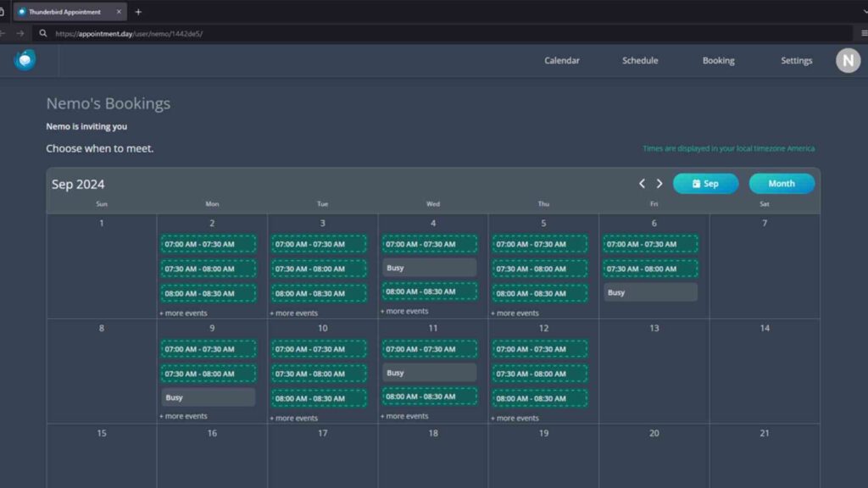Viewport: 868px width, 488px height.
Task: Select 07:00 AM - 07:30 AM on Thursday 5
Action: click(x=540, y=244)
